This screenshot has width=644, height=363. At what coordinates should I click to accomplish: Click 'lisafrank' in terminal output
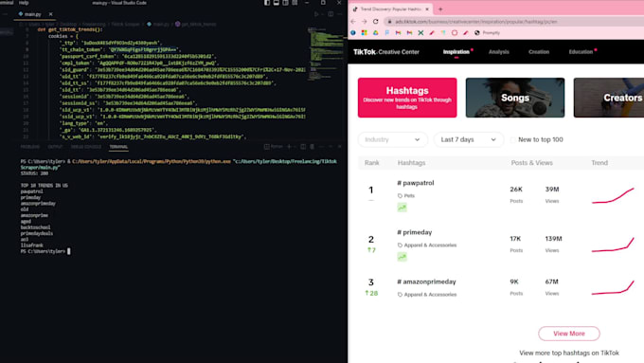point(32,245)
